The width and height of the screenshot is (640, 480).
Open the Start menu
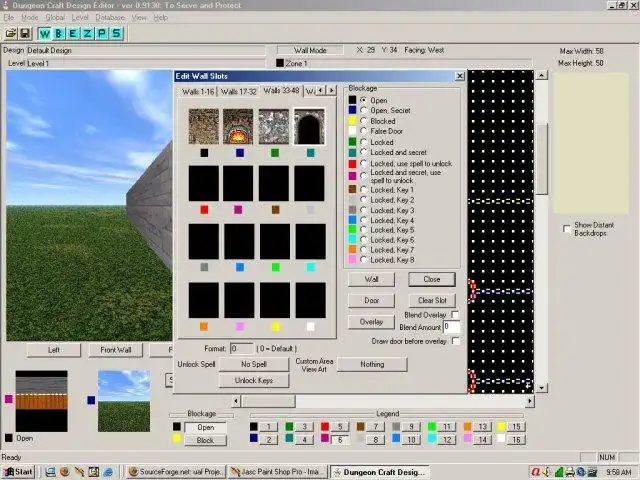19,472
